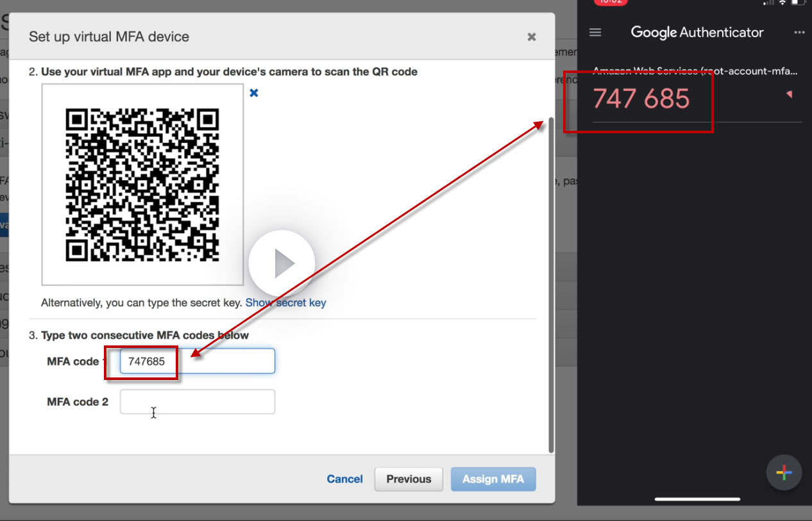Click the Assign MFA button
812x521 pixels.
493,479
